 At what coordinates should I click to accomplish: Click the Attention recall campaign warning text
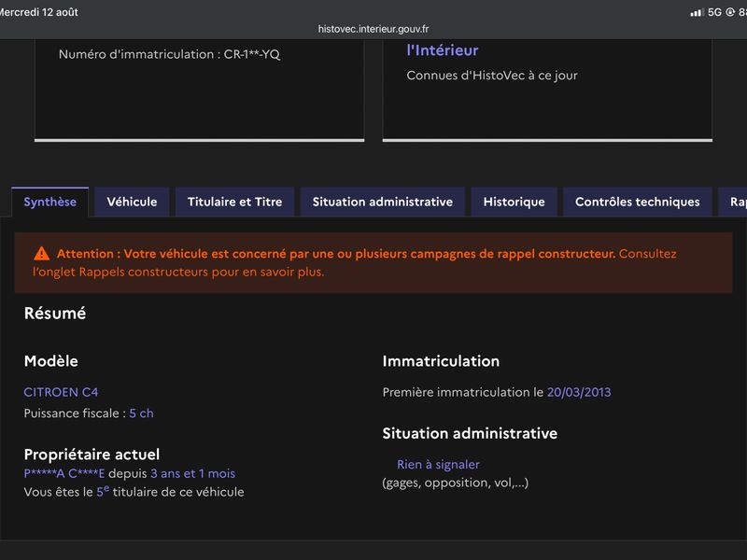click(355, 263)
